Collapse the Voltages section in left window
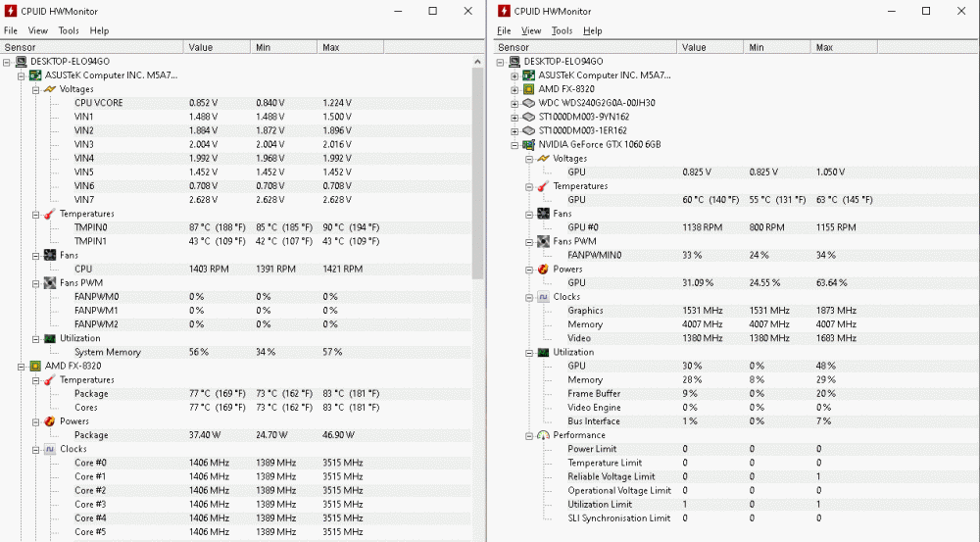The height and width of the screenshot is (542, 980). (x=34, y=89)
